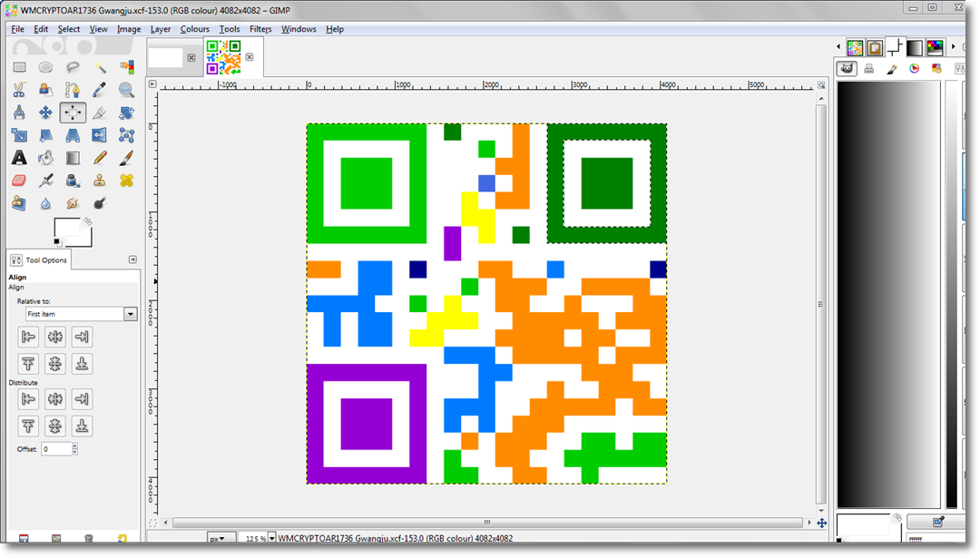
Task: Select the Move tool
Action: point(45,113)
